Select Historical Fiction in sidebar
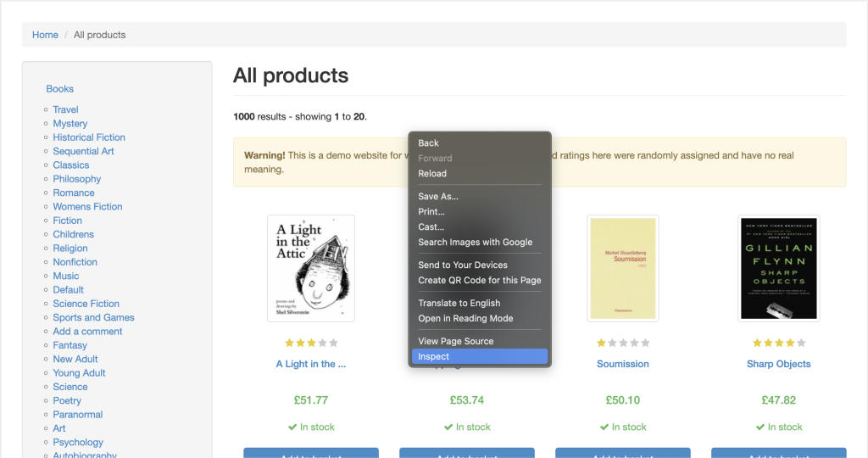The height and width of the screenshot is (458, 868). 89,137
